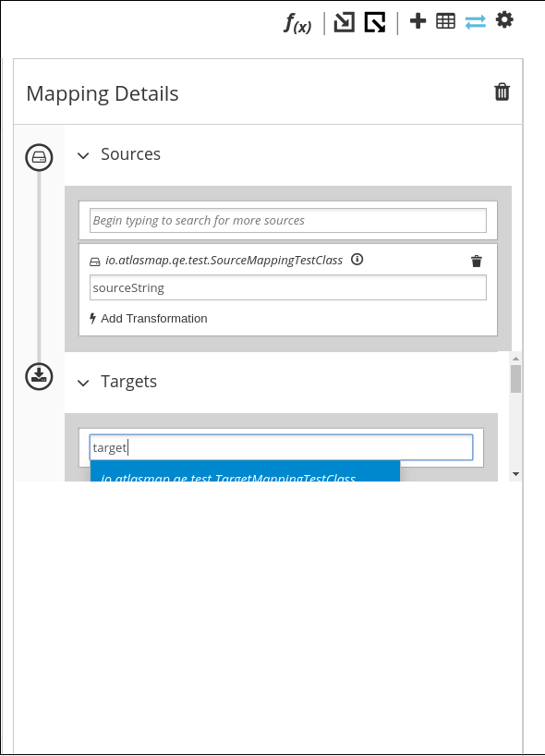The height and width of the screenshot is (756, 545).
Task: Delete the Mapping Details with trash icon
Action: pos(502,92)
